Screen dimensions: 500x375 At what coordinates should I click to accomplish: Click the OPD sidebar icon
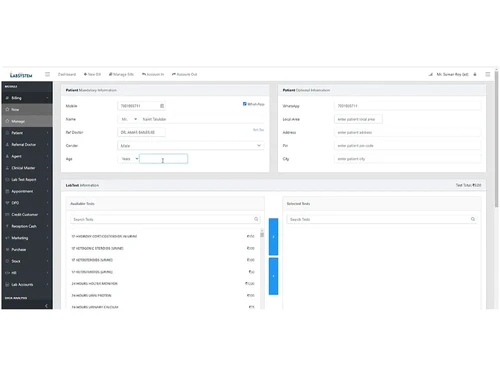(7, 203)
